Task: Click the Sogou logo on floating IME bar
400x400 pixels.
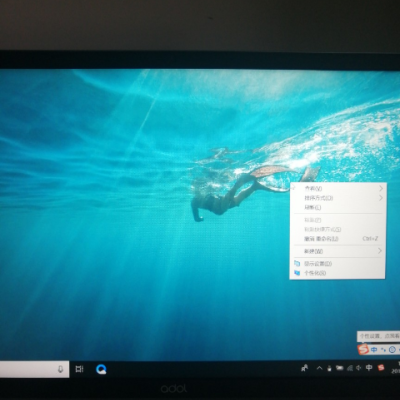Action: coord(363,349)
